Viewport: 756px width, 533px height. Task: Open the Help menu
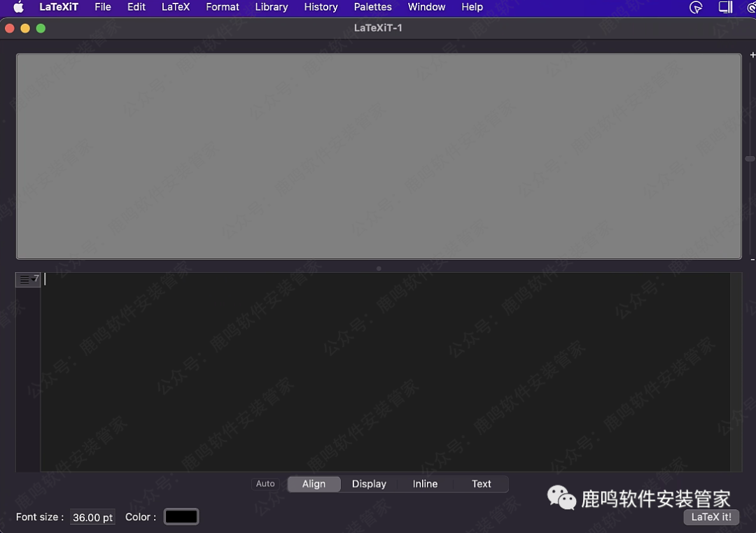(472, 7)
